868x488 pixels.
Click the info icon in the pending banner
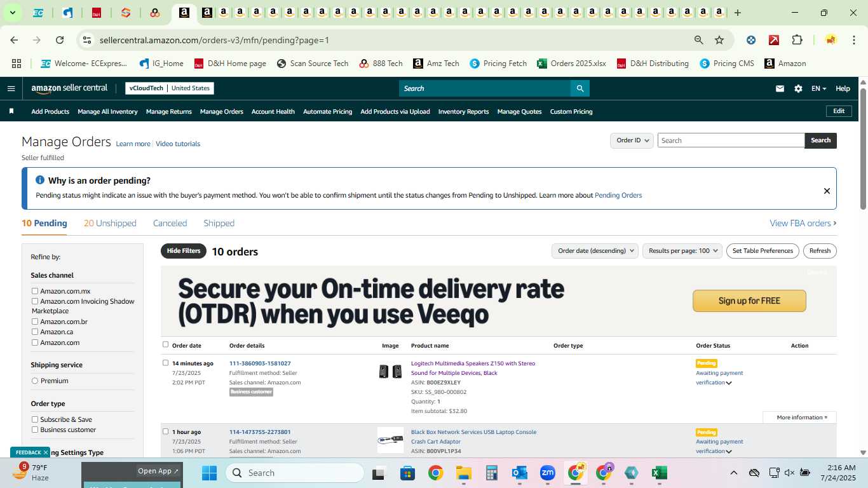[x=40, y=180]
